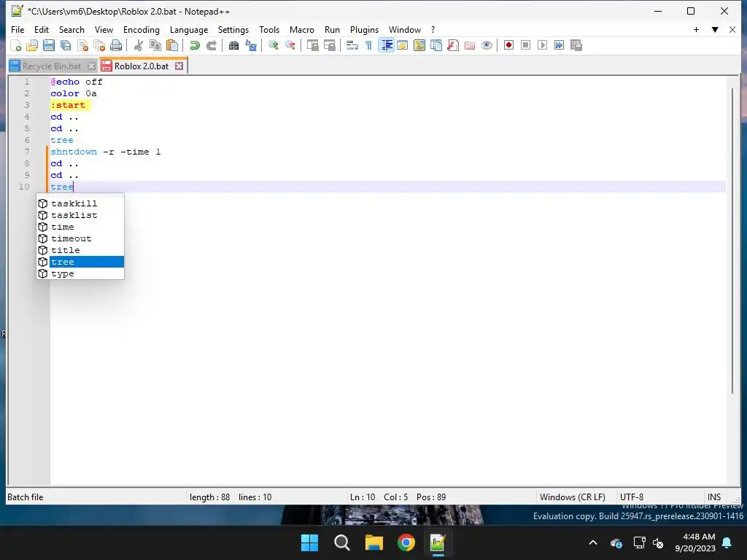Choose type from autocomplete list

click(80, 273)
